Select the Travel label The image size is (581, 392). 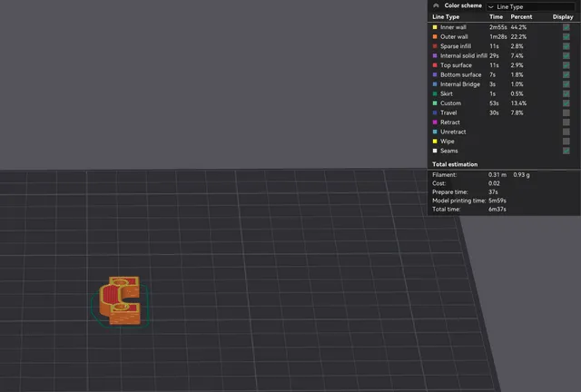[x=448, y=113]
